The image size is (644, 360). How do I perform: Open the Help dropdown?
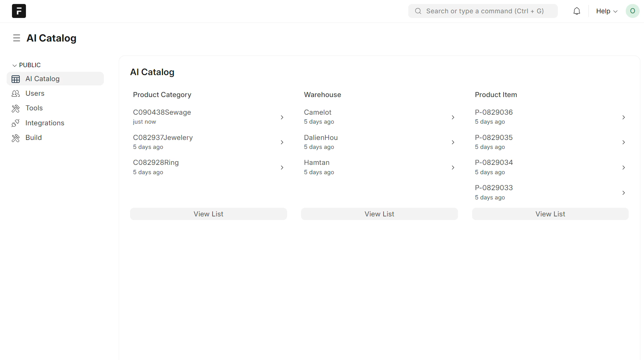606,11
